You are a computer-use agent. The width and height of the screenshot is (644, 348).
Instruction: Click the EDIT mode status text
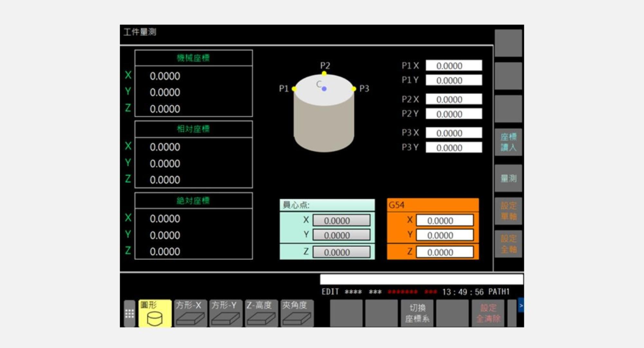click(x=330, y=292)
